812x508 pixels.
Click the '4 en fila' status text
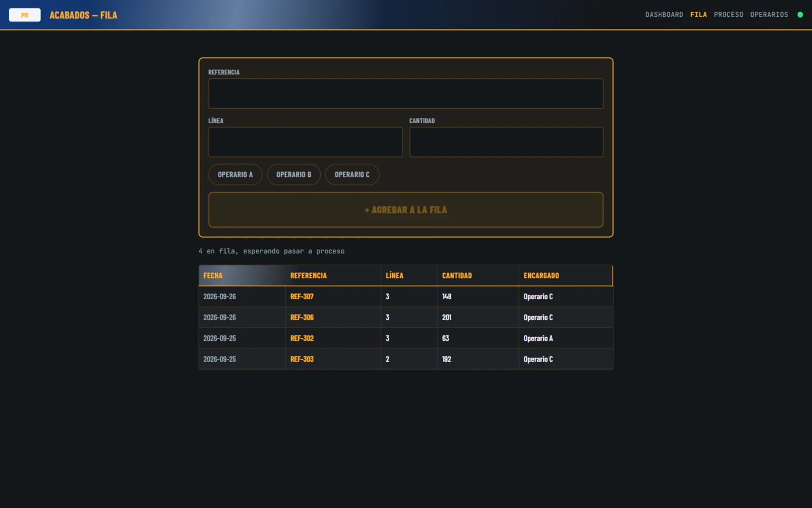[271, 251]
